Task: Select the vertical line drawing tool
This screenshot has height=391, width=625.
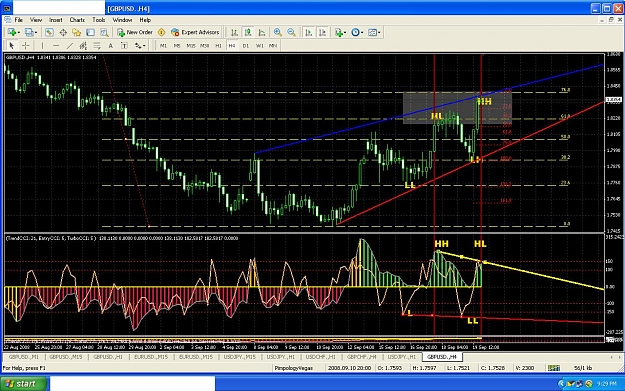Action: (42, 46)
